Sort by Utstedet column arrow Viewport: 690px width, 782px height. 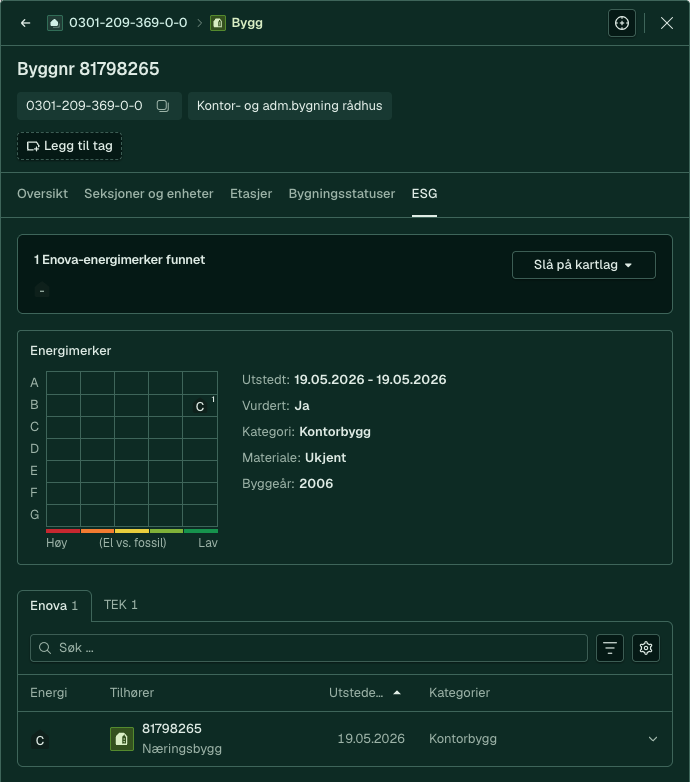pyautogui.click(x=397, y=693)
